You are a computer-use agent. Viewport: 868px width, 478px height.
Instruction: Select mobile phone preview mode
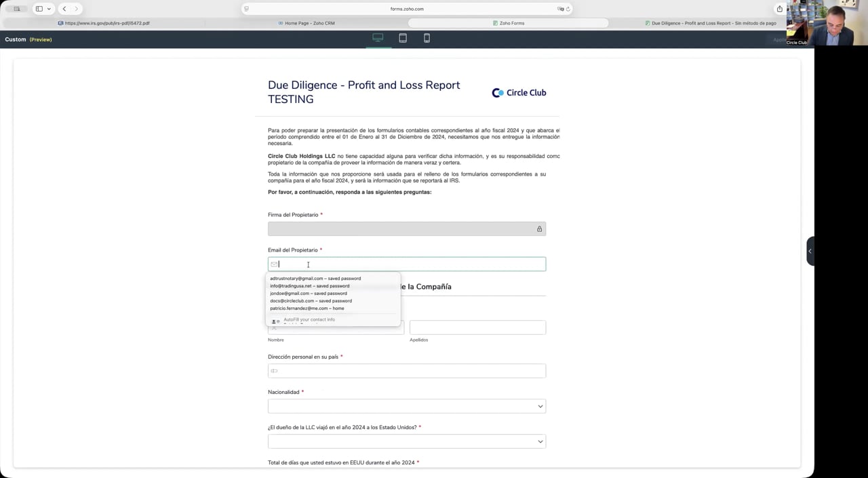click(x=427, y=38)
